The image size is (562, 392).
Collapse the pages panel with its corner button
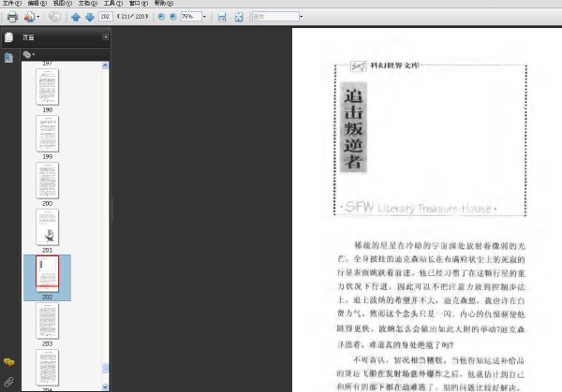tap(105, 36)
